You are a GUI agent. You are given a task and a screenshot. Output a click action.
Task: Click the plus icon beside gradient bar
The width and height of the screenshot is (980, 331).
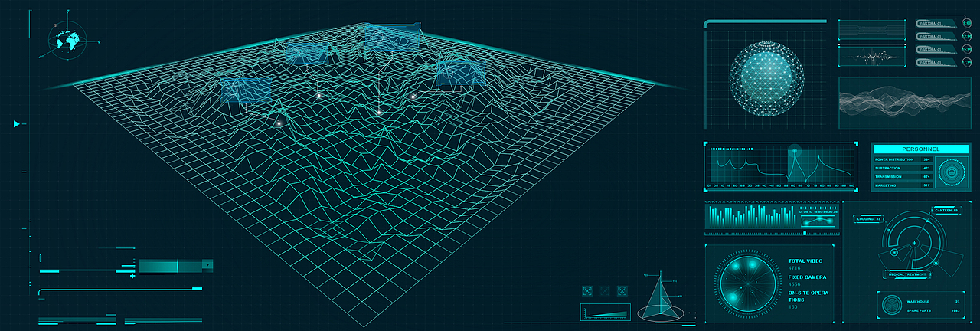[x=132, y=275]
